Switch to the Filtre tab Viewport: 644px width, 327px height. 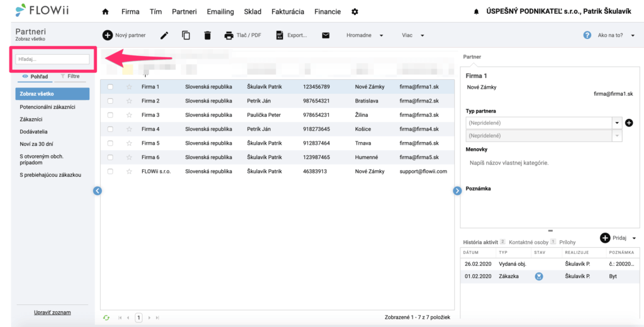pyautogui.click(x=70, y=77)
